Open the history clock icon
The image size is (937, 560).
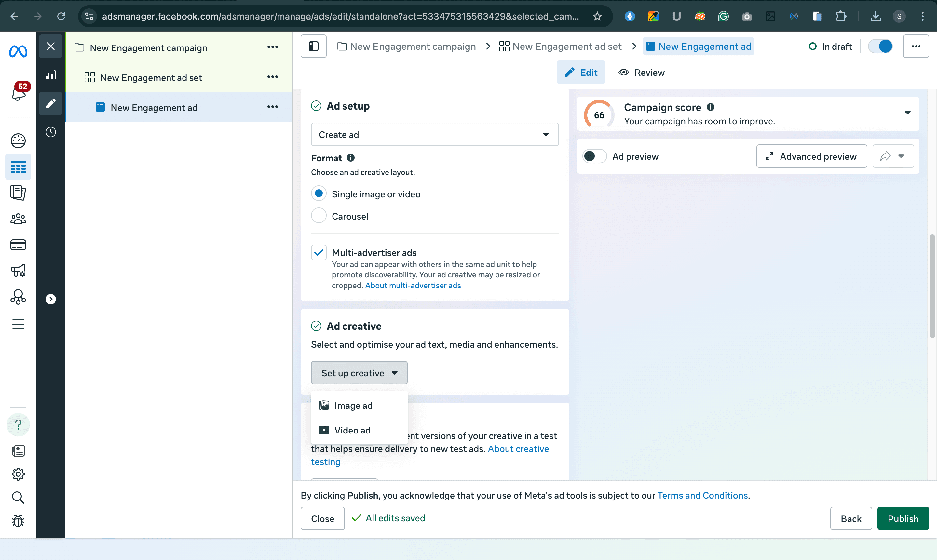coord(50,132)
